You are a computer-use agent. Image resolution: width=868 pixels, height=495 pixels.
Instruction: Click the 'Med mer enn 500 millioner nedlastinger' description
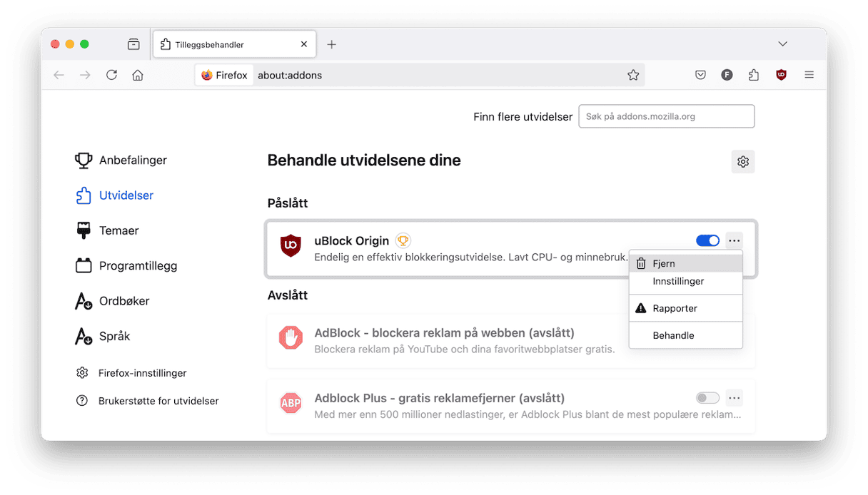coord(528,414)
